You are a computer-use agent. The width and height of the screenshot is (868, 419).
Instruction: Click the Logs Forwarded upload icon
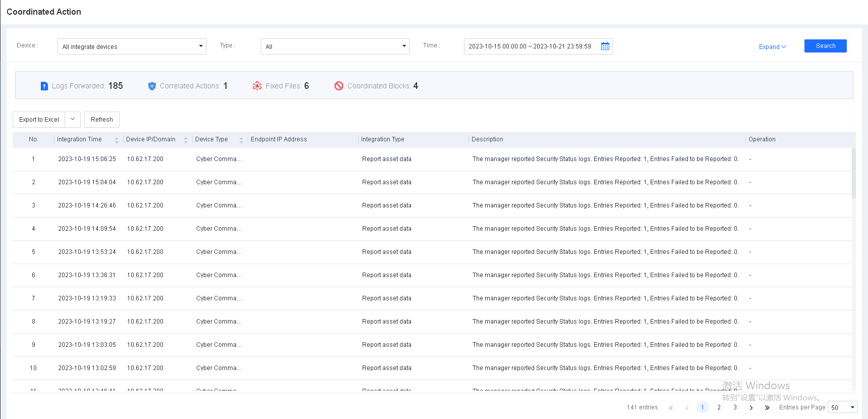pos(44,86)
